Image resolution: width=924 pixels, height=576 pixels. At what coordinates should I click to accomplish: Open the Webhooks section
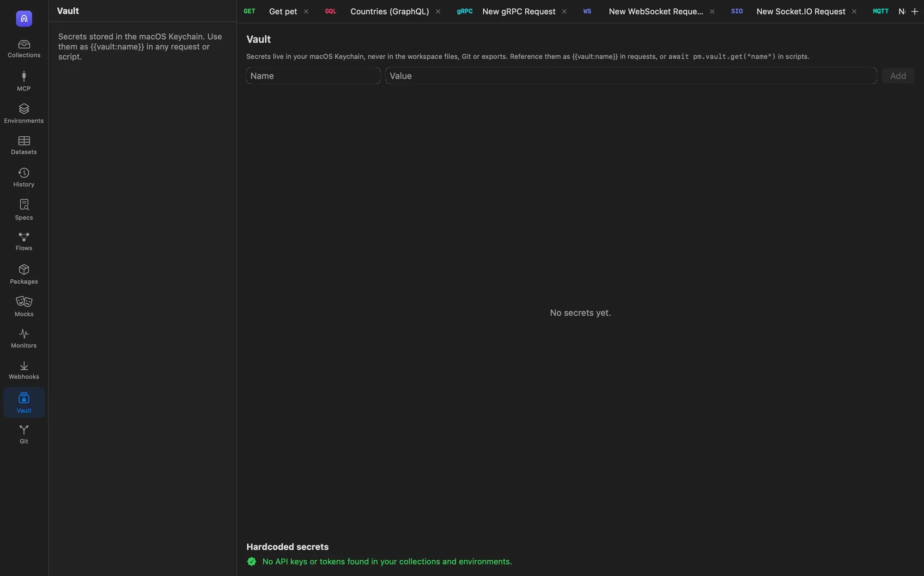coord(24,371)
